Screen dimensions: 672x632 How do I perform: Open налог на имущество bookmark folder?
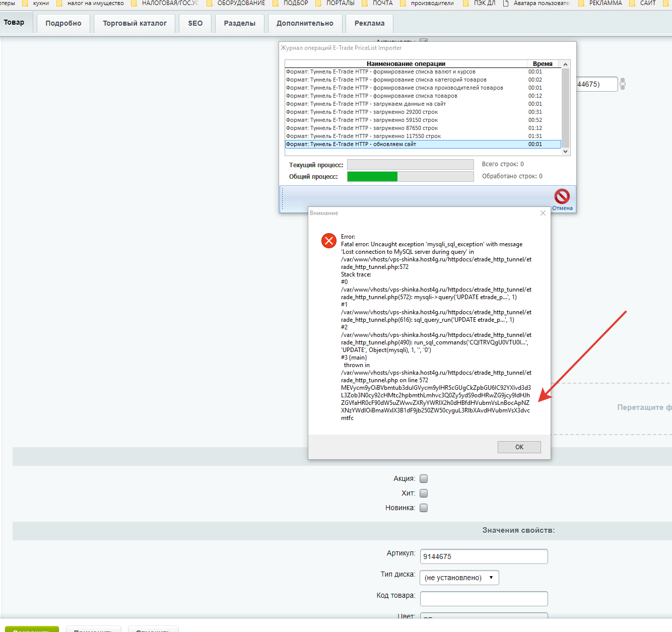(x=91, y=3)
